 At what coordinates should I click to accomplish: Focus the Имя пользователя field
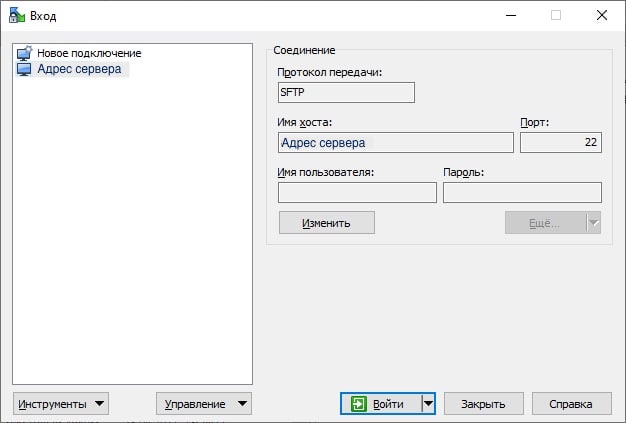(x=356, y=193)
